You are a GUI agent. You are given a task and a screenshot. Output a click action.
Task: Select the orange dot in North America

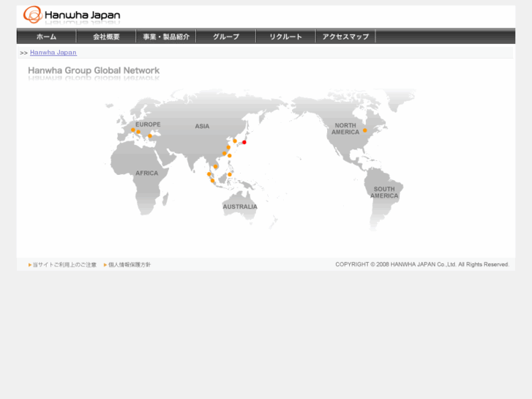point(364,130)
